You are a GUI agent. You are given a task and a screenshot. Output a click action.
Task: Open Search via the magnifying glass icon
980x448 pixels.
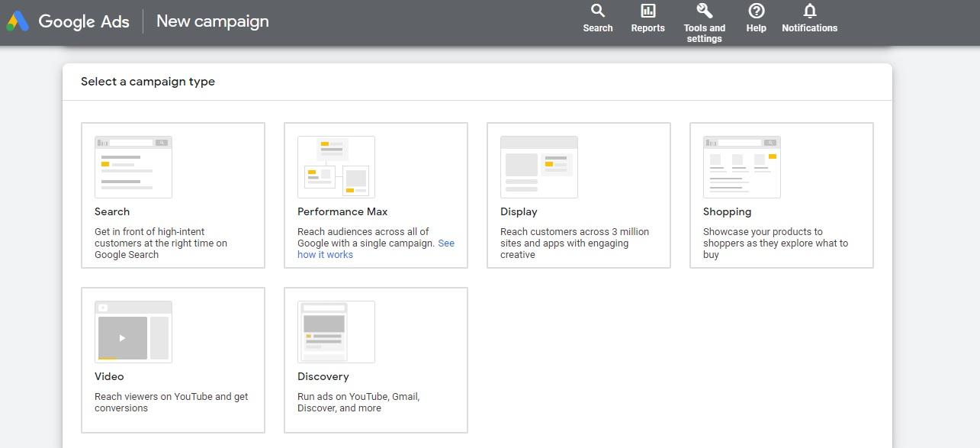click(x=598, y=11)
